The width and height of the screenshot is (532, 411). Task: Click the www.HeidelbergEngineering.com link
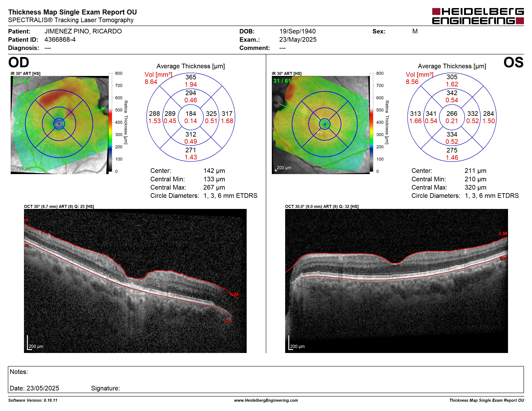tap(266, 400)
